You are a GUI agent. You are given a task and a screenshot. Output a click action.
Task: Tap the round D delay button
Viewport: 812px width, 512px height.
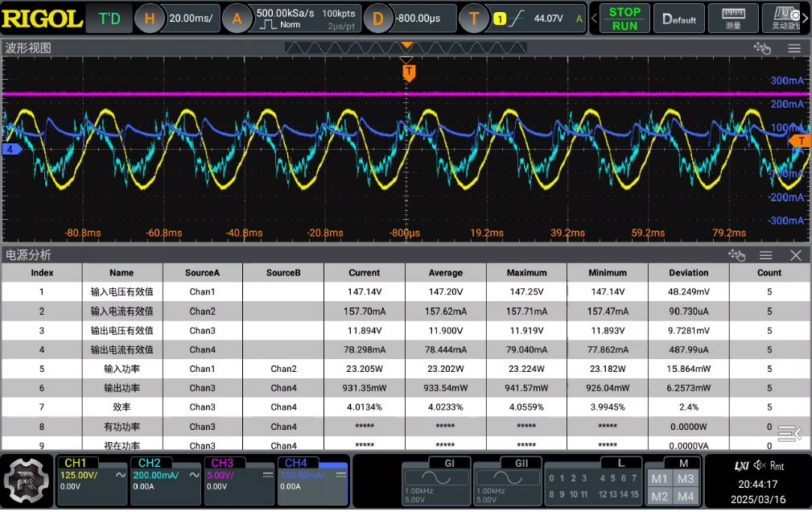[378, 19]
